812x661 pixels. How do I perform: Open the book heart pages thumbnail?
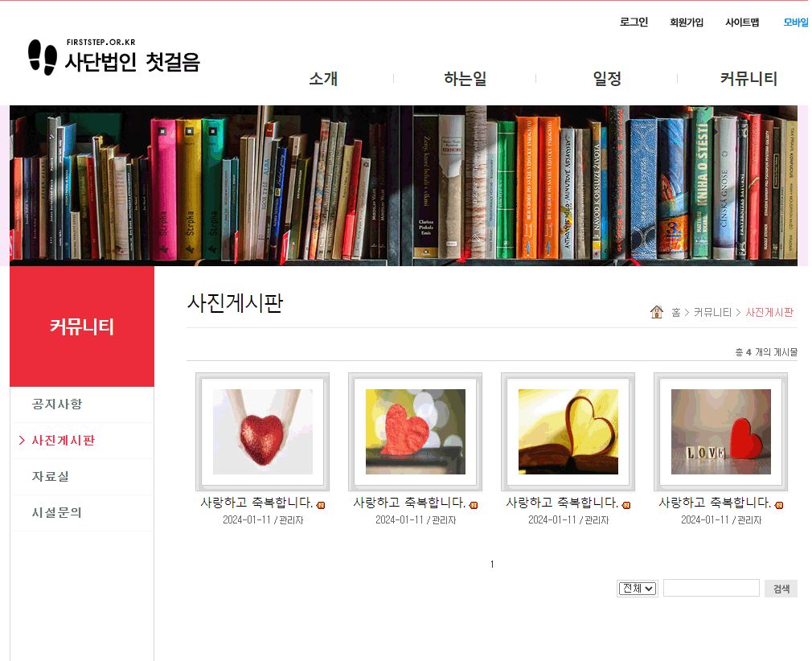[x=568, y=432]
